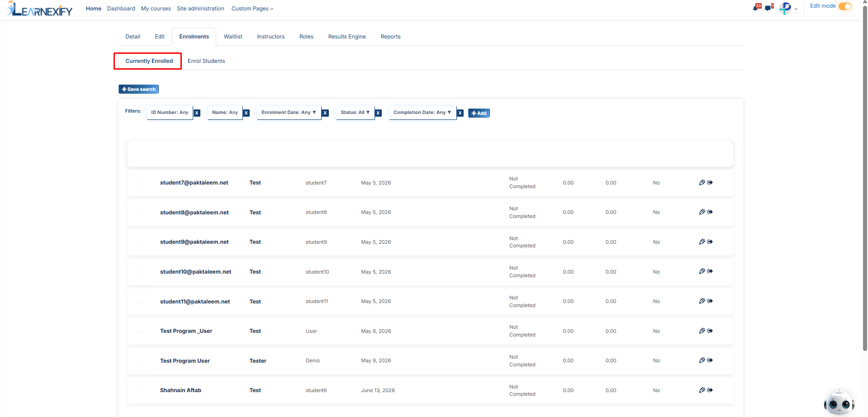Remove the Name filter
This screenshot has height=417, width=868.
tap(246, 113)
